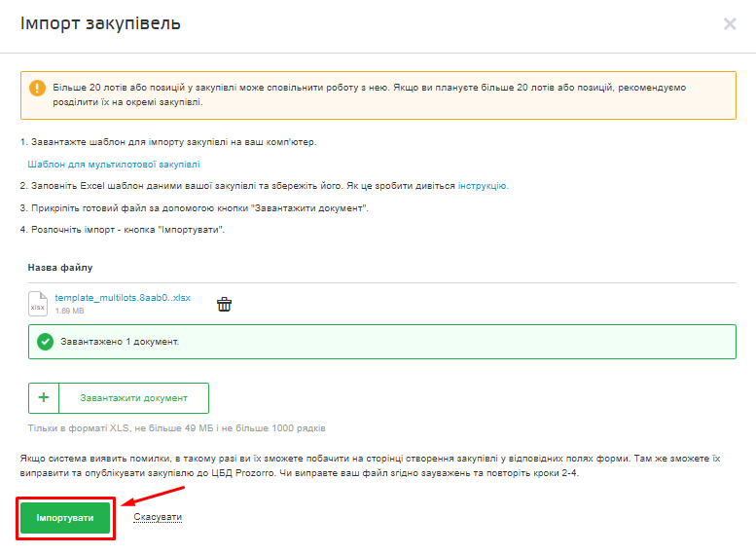Cancel import via Скасувати link
756x554 pixels.
pyautogui.click(x=158, y=517)
